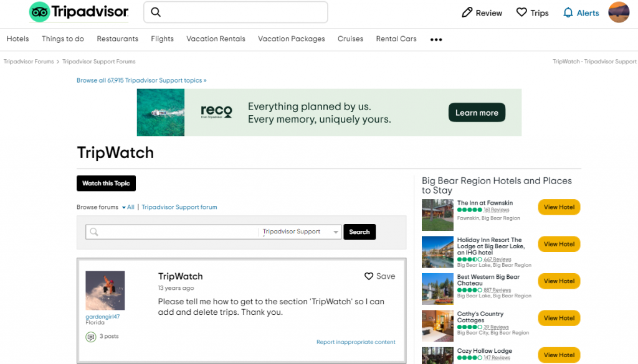Click the Trips heart icon

tap(521, 12)
